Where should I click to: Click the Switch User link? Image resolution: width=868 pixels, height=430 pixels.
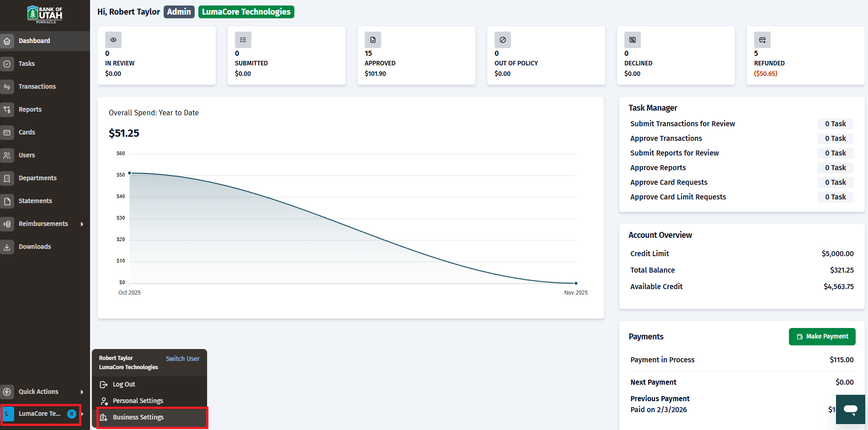tap(183, 359)
